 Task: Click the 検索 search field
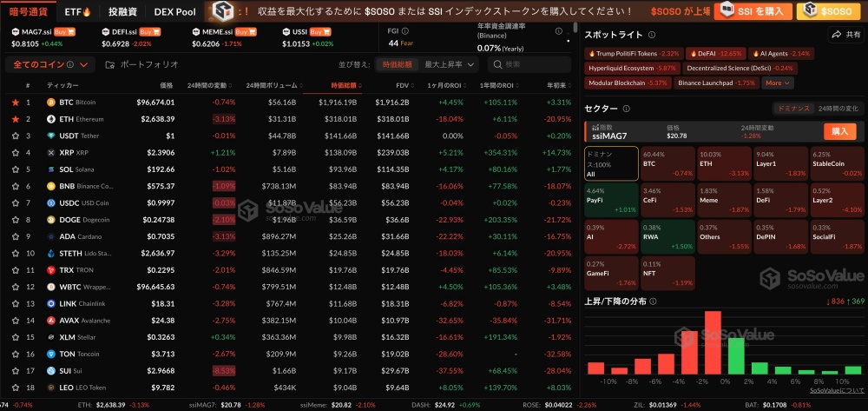click(529, 65)
